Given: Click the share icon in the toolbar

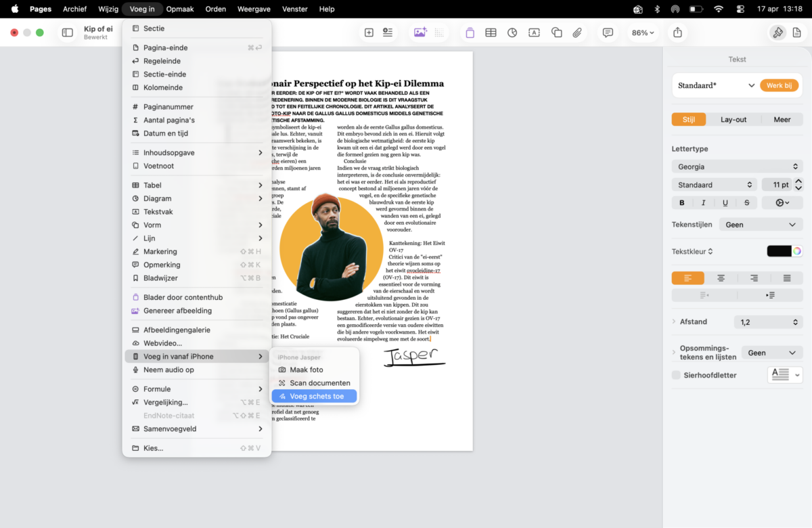Looking at the screenshot, I should click(677, 32).
